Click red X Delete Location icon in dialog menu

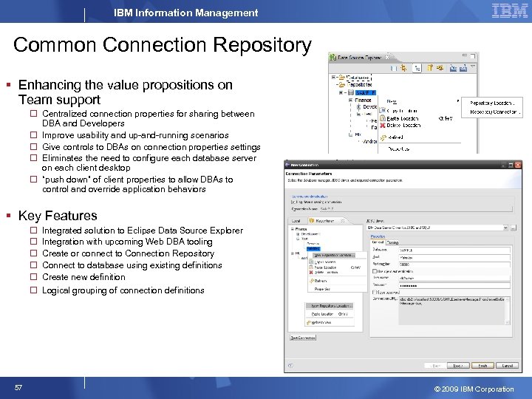311,272
